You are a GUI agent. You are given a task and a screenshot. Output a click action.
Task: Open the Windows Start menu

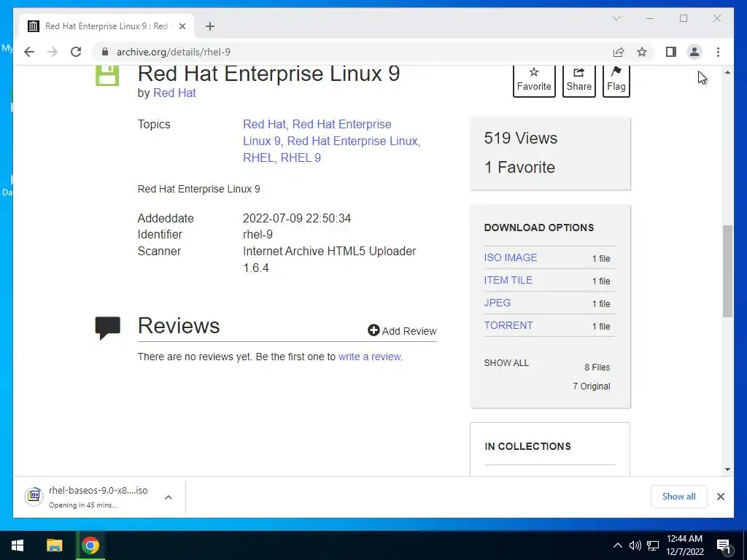[18, 545]
